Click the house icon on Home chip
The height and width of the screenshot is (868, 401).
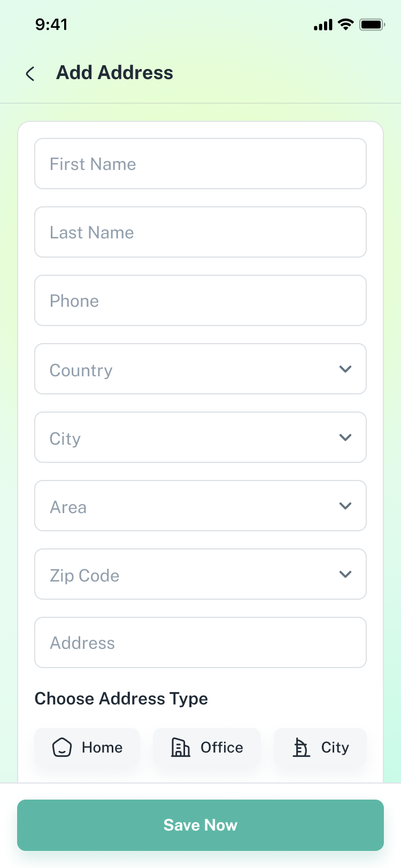[62, 747]
